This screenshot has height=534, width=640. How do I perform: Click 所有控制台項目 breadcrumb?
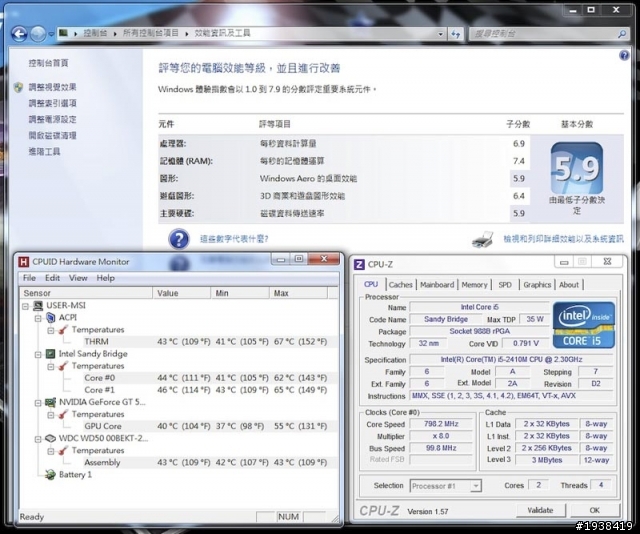coord(151,33)
